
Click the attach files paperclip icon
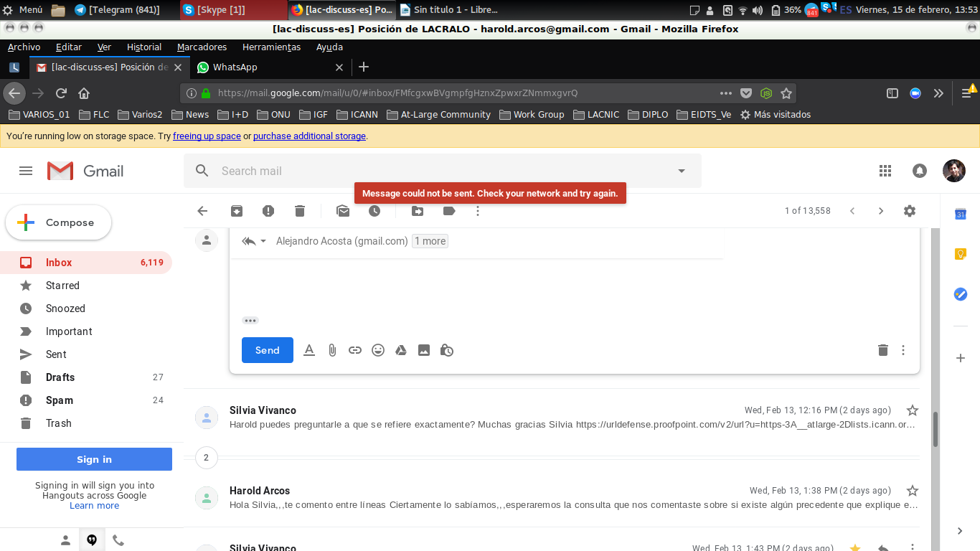pyautogui.click(x=332, y=350)
